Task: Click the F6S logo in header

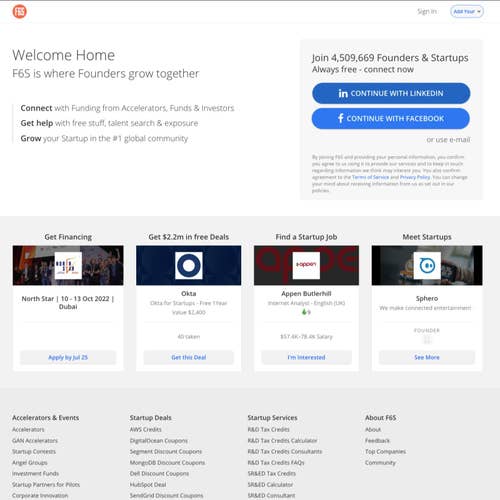Action: tap(20, 12)
